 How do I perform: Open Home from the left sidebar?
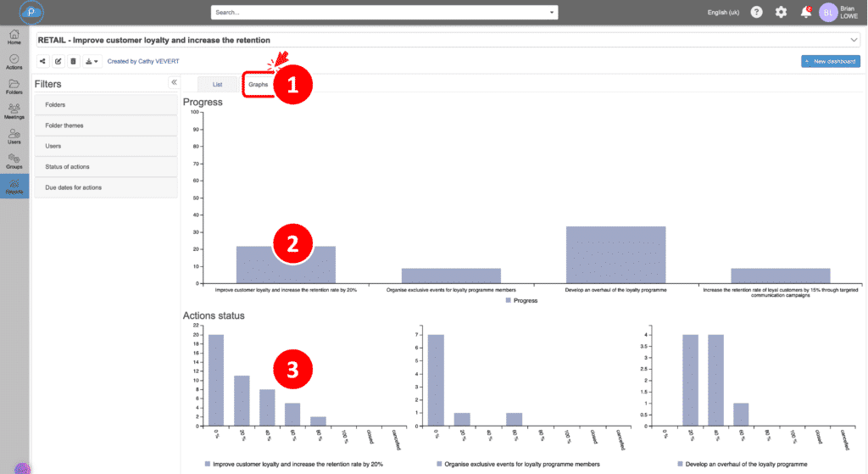pos(14,38)
